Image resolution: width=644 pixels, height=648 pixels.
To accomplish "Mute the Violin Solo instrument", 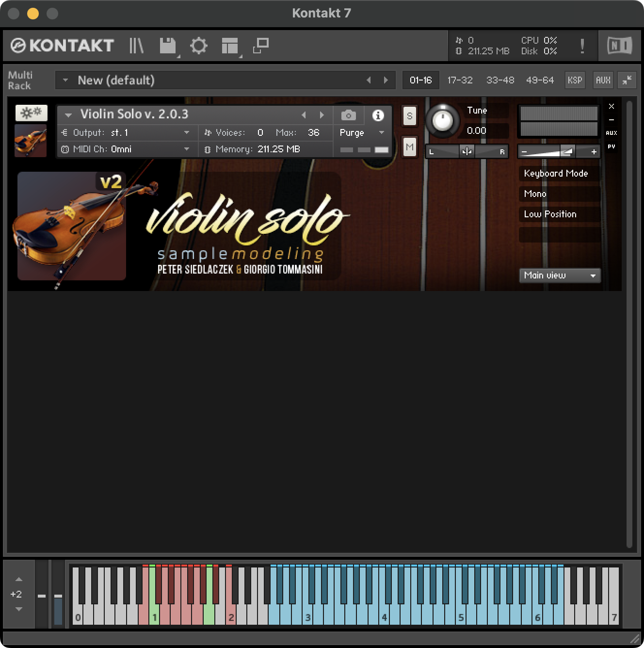I will pyautogui.click(x=410, y=147).
